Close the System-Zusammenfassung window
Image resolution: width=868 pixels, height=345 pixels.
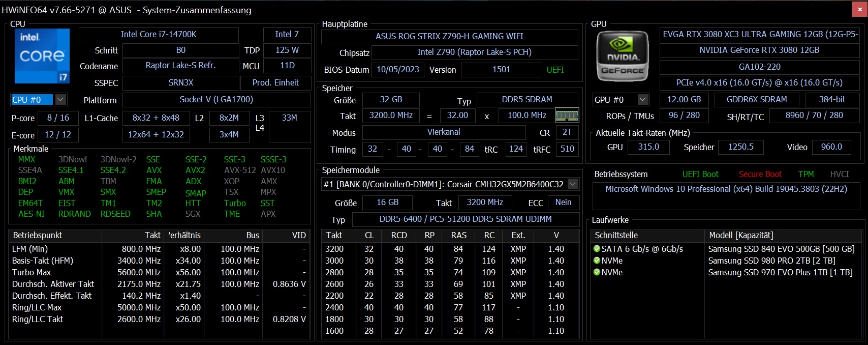[860, 9]
